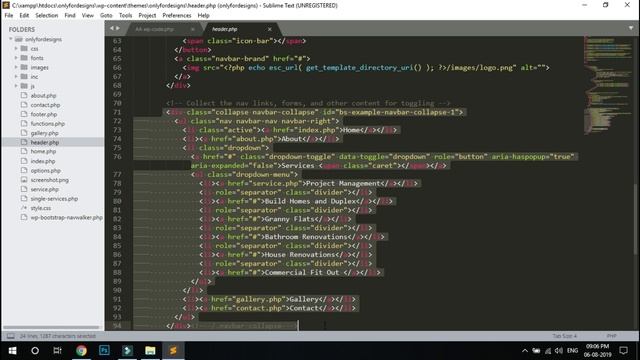Open the Goto menu
The height and width of the screenshot is (360, 640).
coord(106,16)
